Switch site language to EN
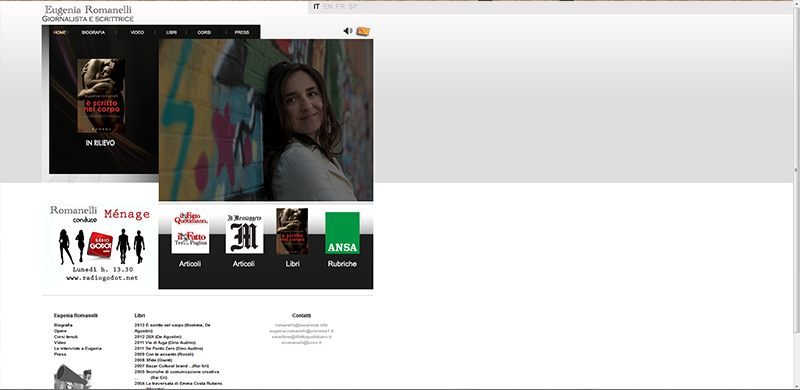The image size is (800, 390). (328, 7)
